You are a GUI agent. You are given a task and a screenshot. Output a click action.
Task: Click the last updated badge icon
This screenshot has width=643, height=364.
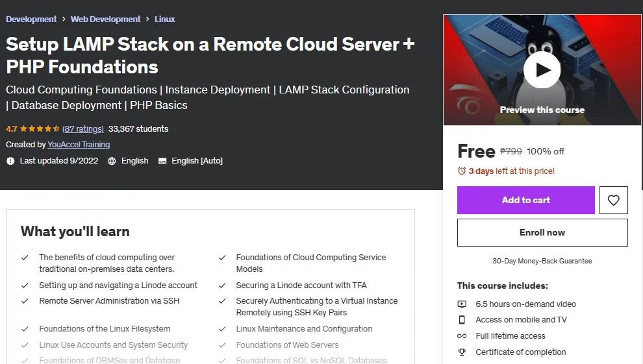[x=10, y=161]
